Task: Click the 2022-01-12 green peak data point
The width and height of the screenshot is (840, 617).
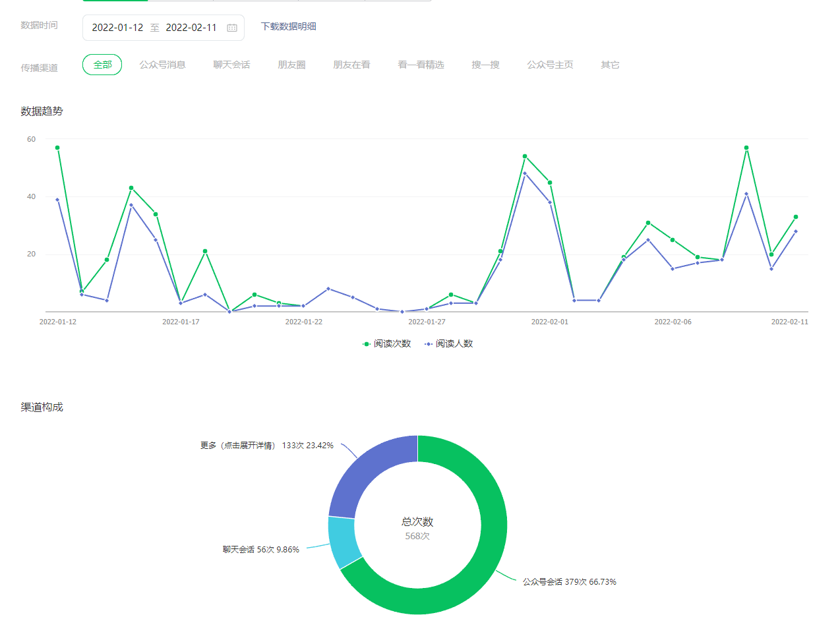Action: pos(57,148)
